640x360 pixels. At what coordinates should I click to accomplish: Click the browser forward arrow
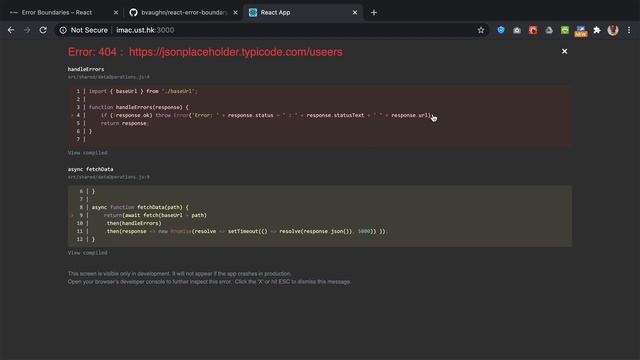point(27,30)
